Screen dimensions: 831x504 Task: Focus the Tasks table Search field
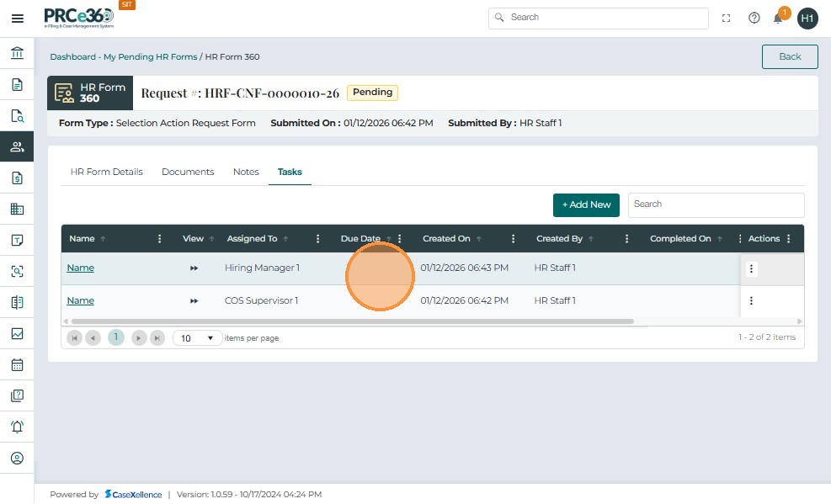(716, 205)
